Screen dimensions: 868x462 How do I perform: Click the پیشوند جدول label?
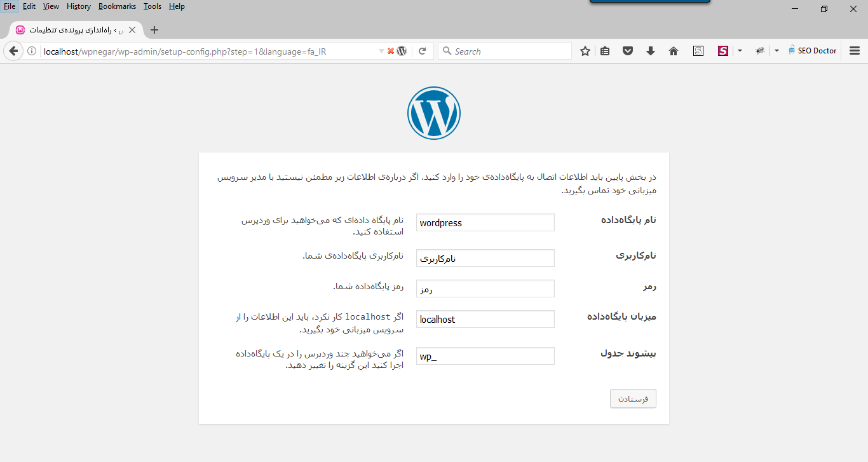click(628, 353)
